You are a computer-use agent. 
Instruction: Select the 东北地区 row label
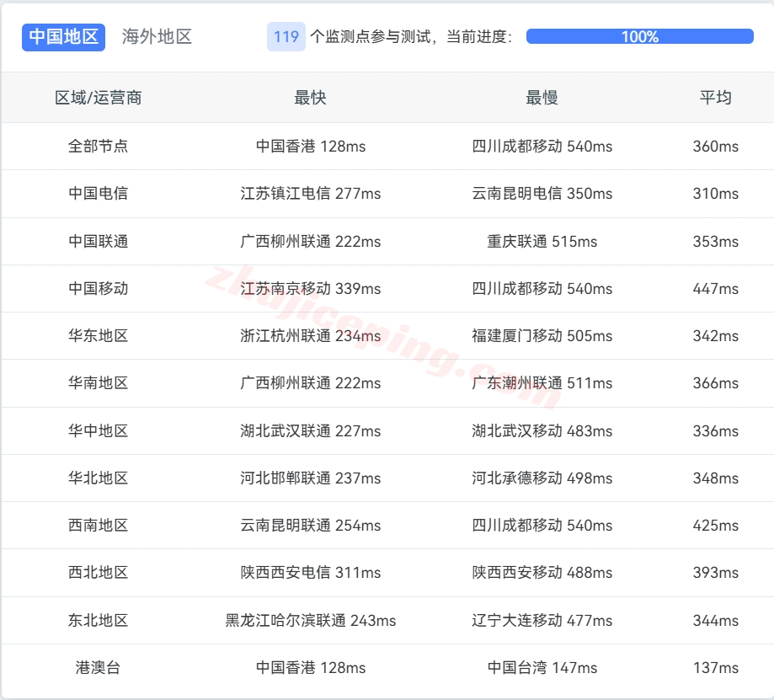[99, 621]
